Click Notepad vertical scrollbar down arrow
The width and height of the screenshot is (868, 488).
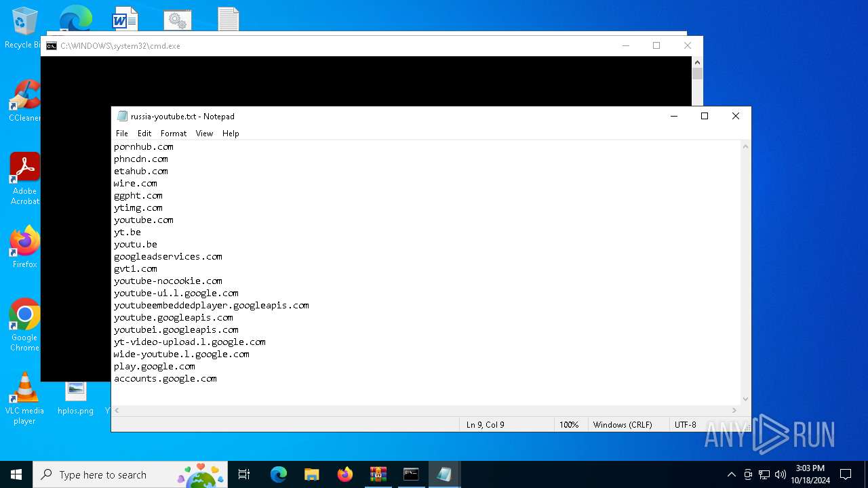pyautogui.click(x=745, y=399)
